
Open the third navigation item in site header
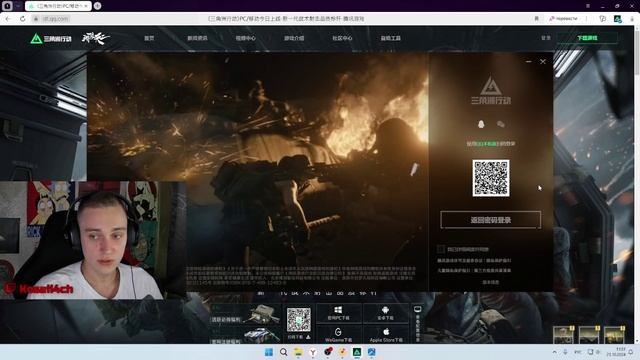(x=246, y=38)
